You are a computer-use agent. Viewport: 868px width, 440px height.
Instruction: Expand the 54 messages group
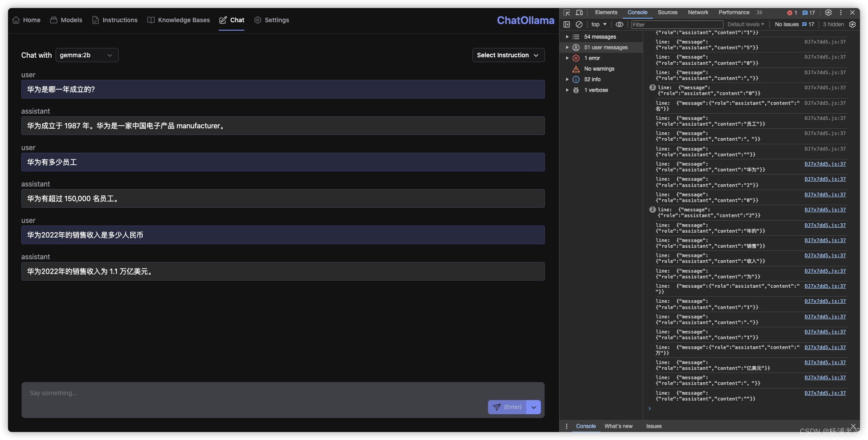567,37
